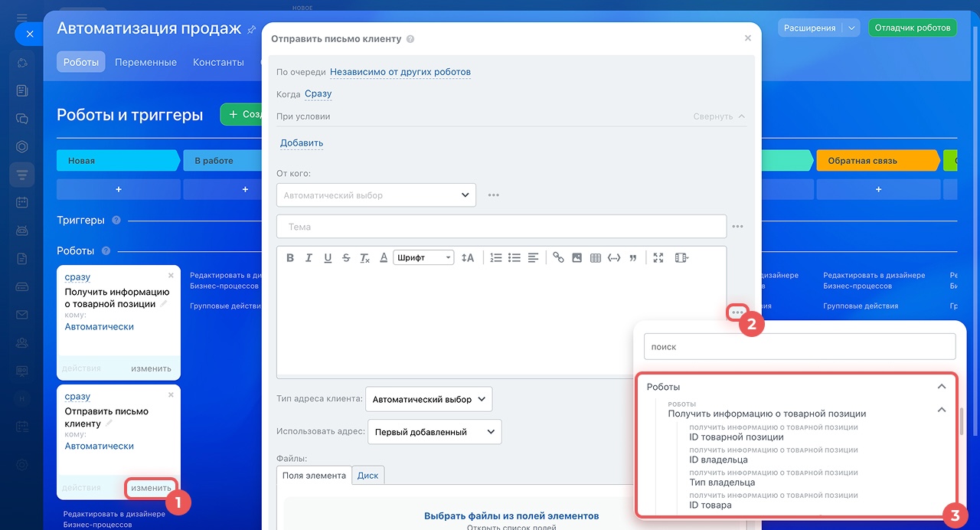The height and width of the screenshot is (530, 980).
Task: Open the font size tool
Action: 468,258
